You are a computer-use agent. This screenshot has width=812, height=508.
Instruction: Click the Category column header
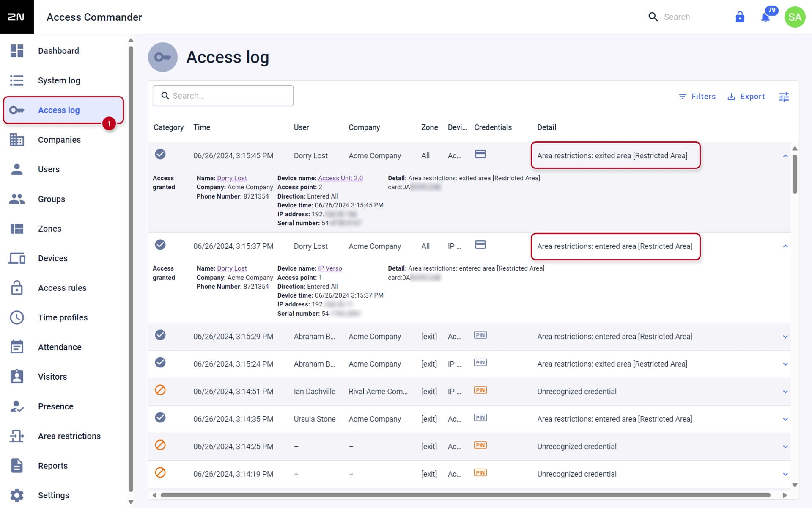tap(168, 127)
